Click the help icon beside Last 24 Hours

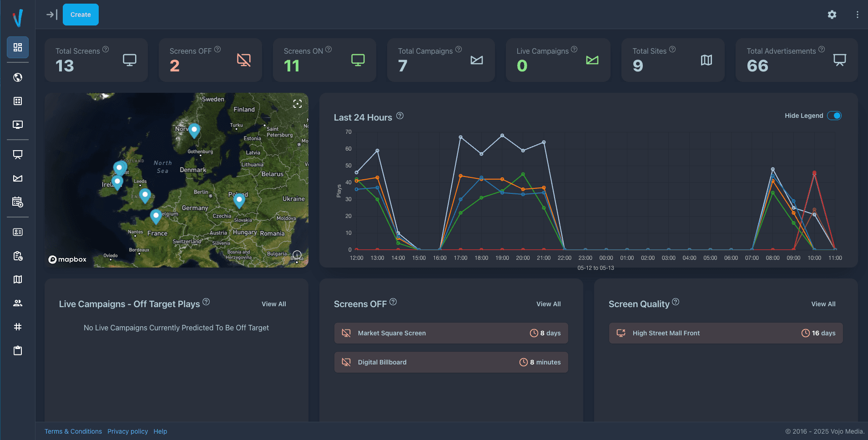(x=400, y=116)
